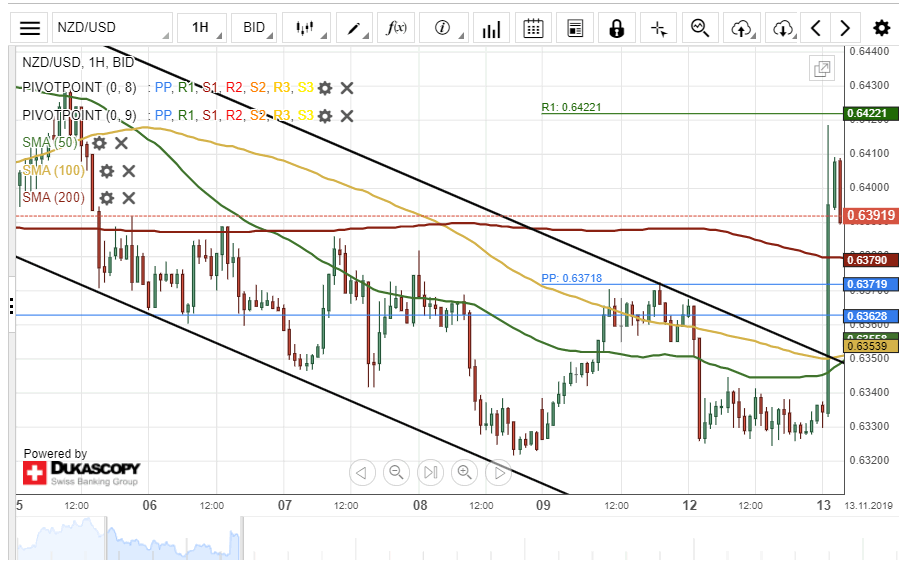
Task: Go to the next toolbar page arrow
Action: (x=845, y=28)
